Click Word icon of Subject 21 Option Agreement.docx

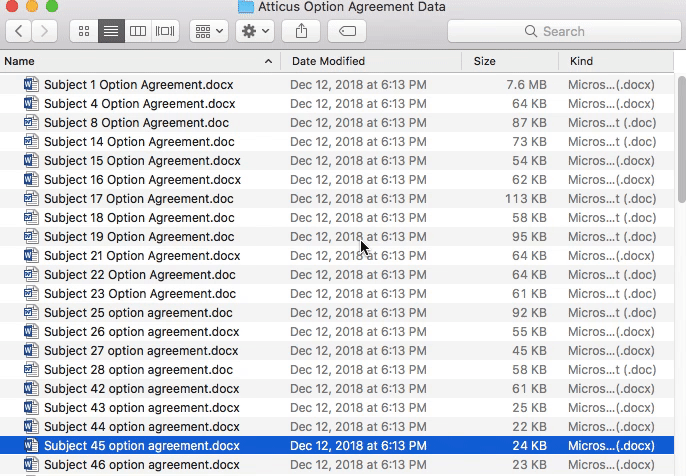31,256
